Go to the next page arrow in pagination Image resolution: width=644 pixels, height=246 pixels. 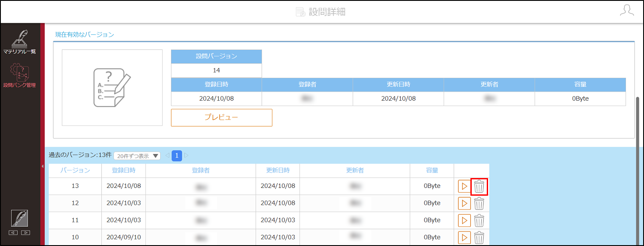[186, 155]
